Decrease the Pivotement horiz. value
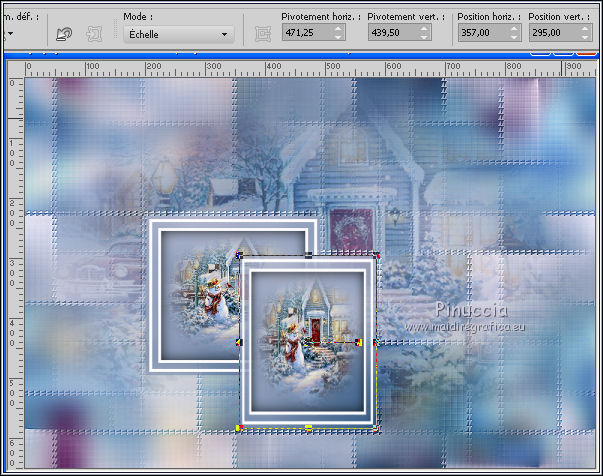The image size is (603, 476). pyautogui.click(x=338, y=37)
